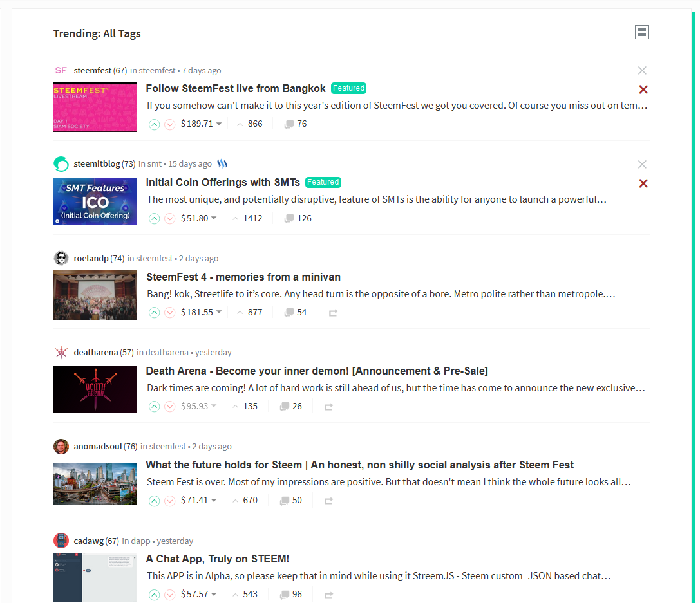
Task: Open the 54 comments on minivan post
Action: pyautogui.click(x=296, y=312)
